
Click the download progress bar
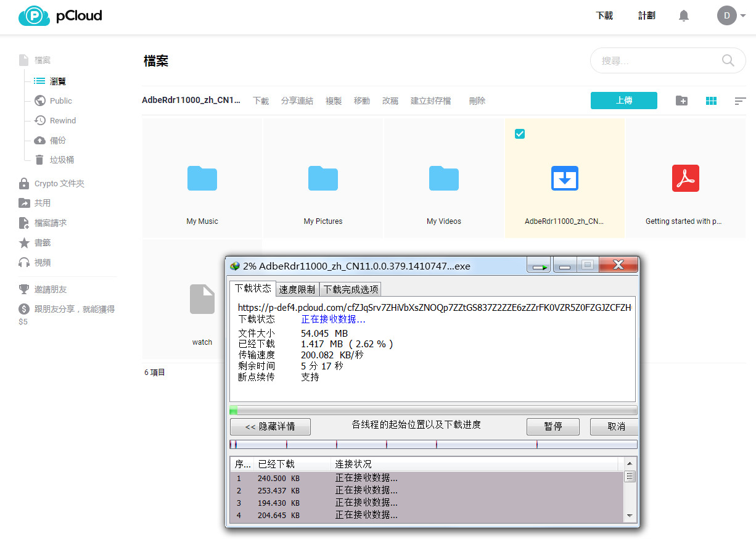click(433, 410)
